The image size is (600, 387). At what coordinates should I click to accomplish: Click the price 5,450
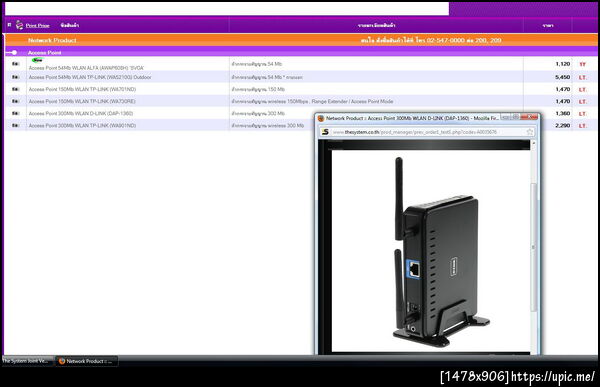(x=562, y=77)
